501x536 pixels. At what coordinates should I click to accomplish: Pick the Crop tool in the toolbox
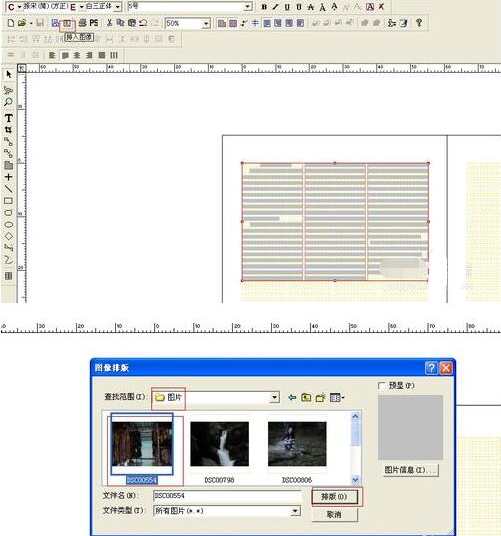(9, 130)
